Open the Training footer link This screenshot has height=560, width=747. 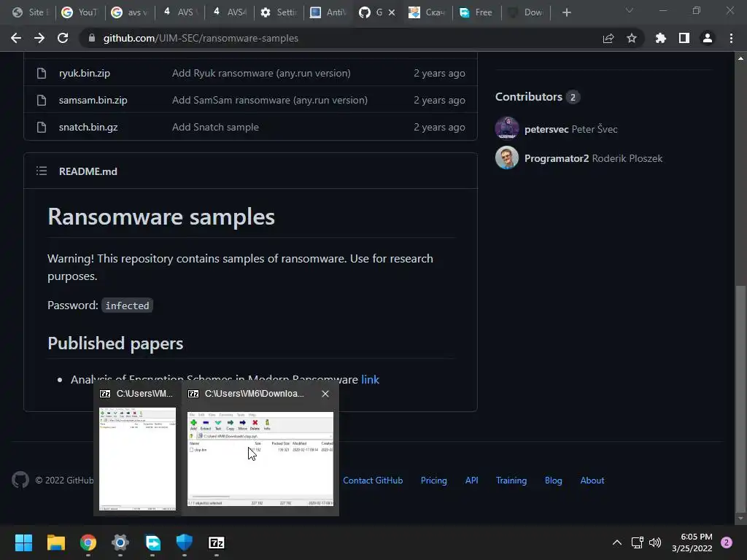tap(511, 481)
